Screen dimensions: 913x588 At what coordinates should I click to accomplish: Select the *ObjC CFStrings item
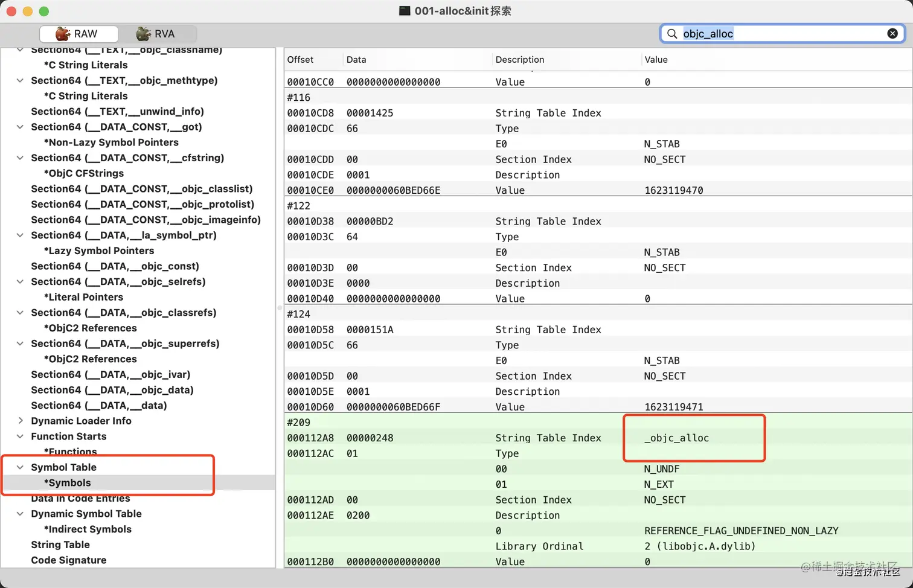coord(83,173)
